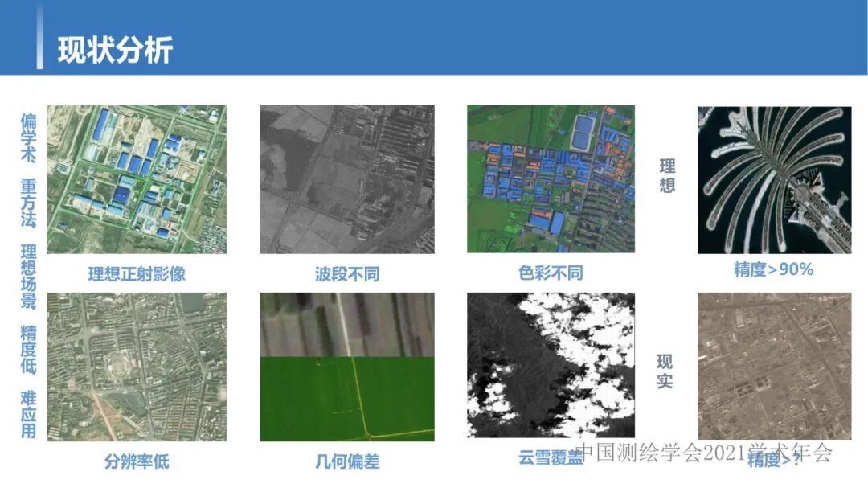This screenshot has height=488, width=868.
Task: Click the vertical text 理想场景
Action: pyautogui.click(x=28, y=277)
